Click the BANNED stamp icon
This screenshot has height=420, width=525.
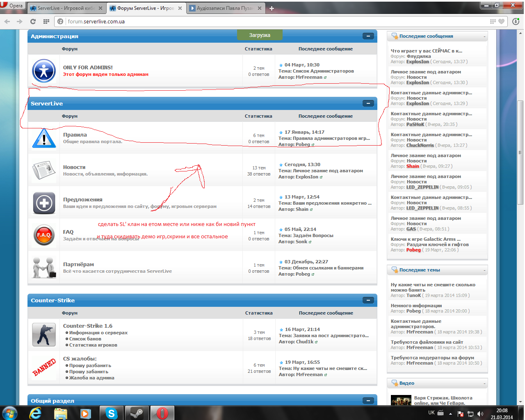coord(44,367)
